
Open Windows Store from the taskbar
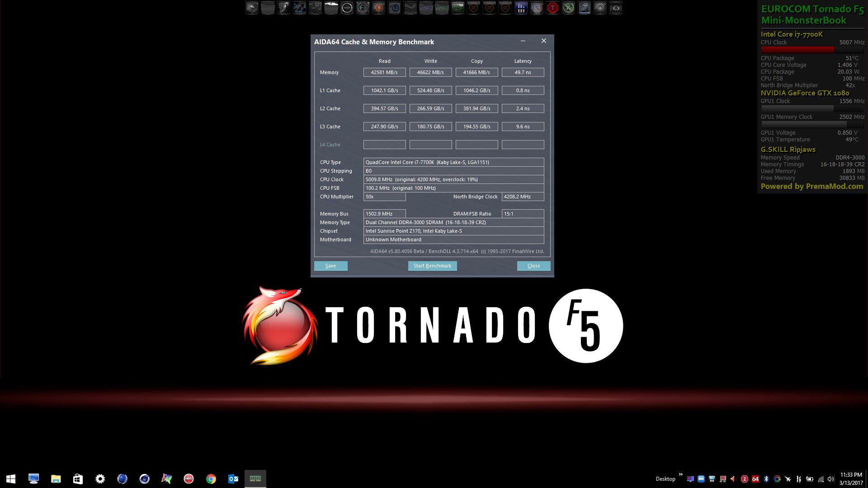pyautogui.click(x=78, y=479)
